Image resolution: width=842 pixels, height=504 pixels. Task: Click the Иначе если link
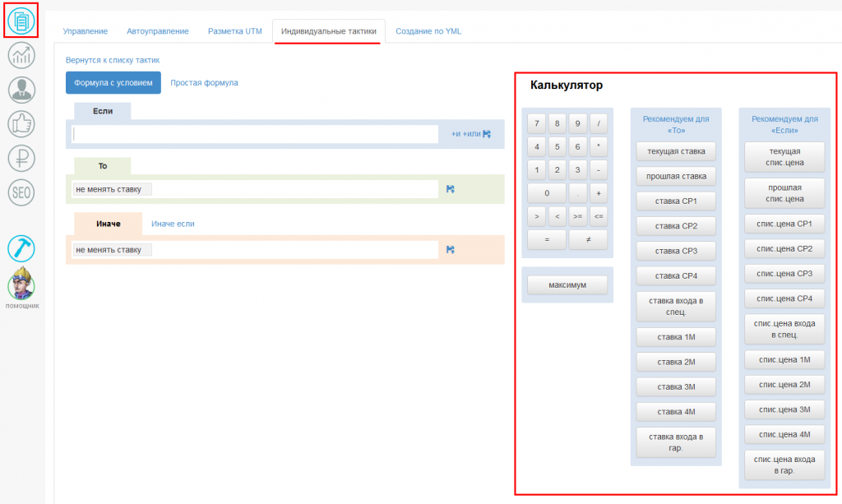click(x=173, y=224)
